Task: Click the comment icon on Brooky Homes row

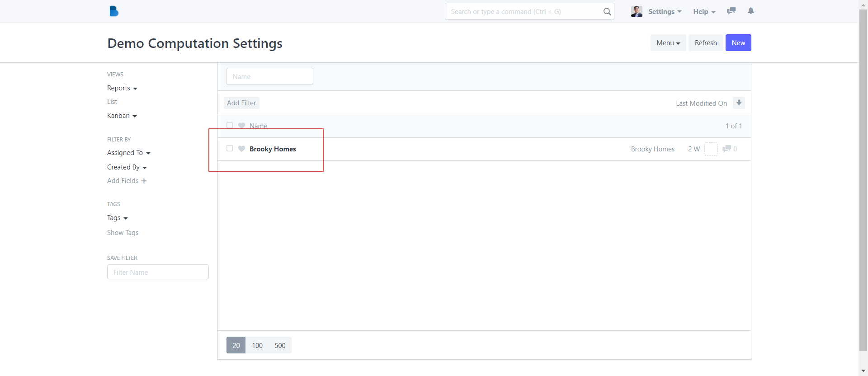Action: click(727, 149)
